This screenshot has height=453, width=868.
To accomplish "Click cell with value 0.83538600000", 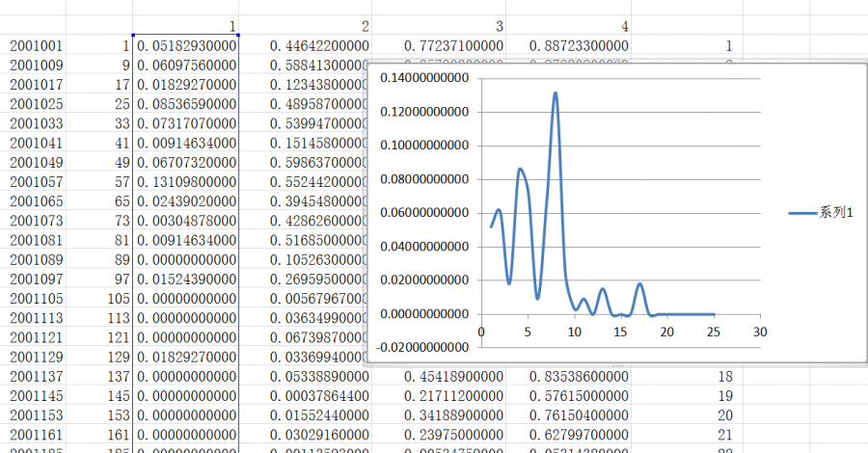I will coord(568,376).
